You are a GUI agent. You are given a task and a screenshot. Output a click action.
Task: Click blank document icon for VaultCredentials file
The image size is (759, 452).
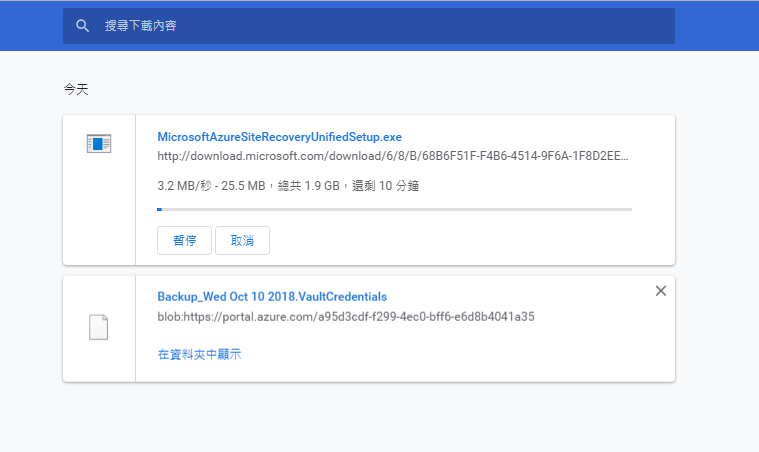98,327
